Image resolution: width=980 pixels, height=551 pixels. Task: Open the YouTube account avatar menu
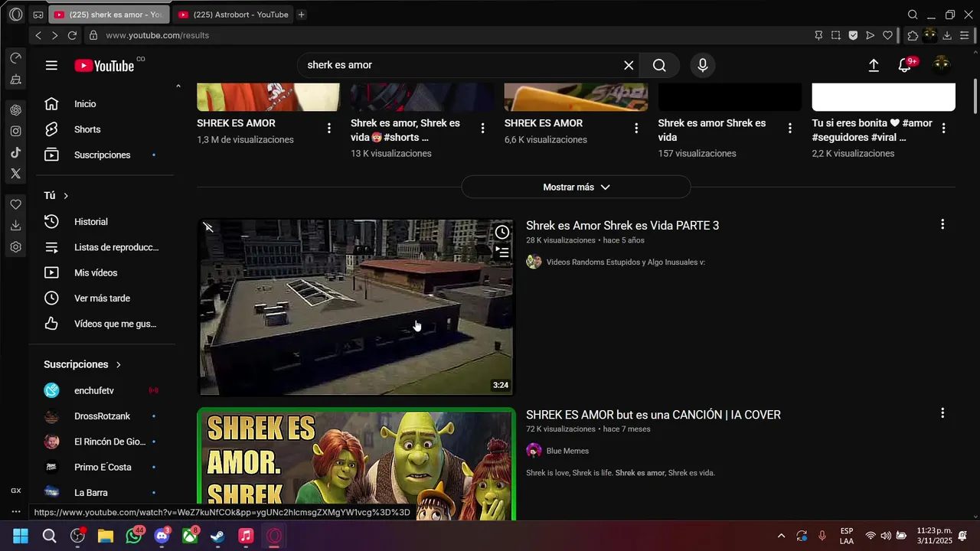(x=941, y=64)
